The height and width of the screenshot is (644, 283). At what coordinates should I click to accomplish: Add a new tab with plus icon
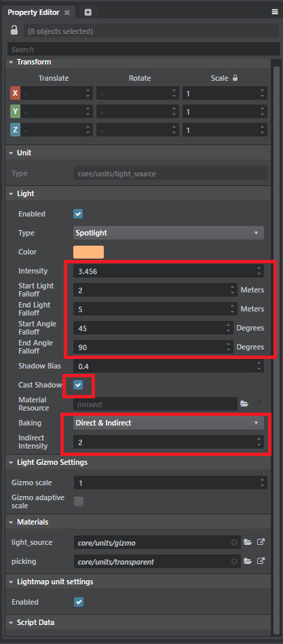88,12
